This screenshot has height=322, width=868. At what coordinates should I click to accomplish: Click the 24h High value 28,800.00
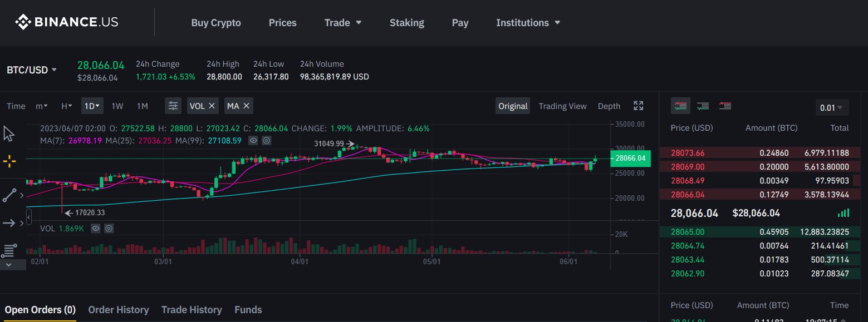tap(224, 77)
